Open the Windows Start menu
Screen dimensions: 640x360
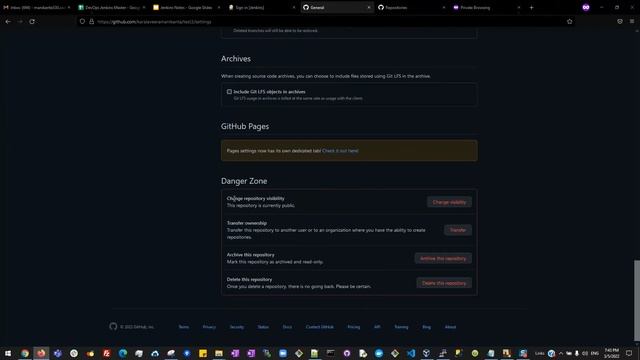(x=8, y=353)
